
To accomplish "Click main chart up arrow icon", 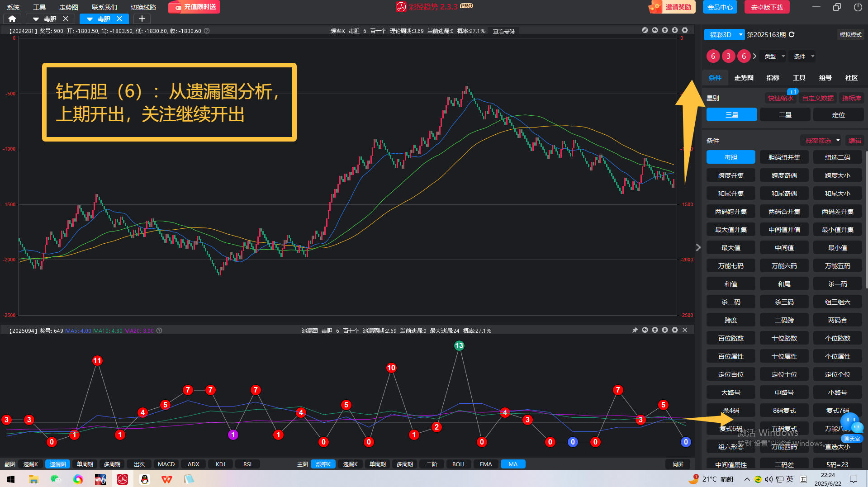I will coord(665,30).
